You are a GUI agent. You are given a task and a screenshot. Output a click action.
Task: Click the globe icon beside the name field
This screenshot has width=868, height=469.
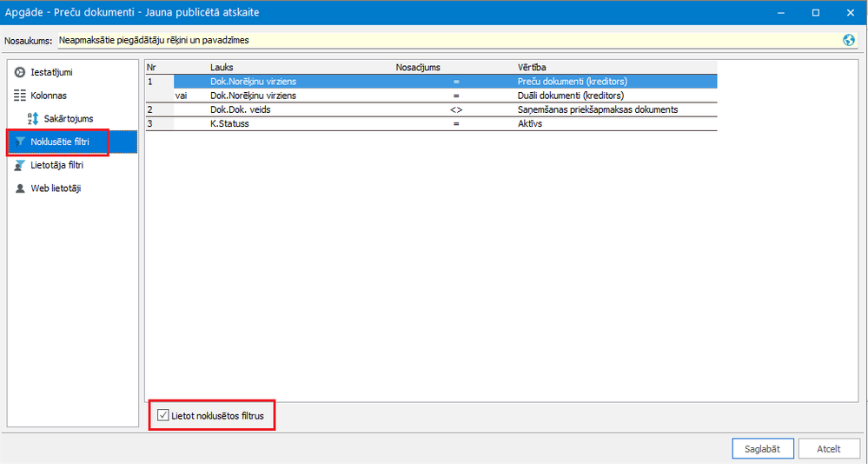849,40
